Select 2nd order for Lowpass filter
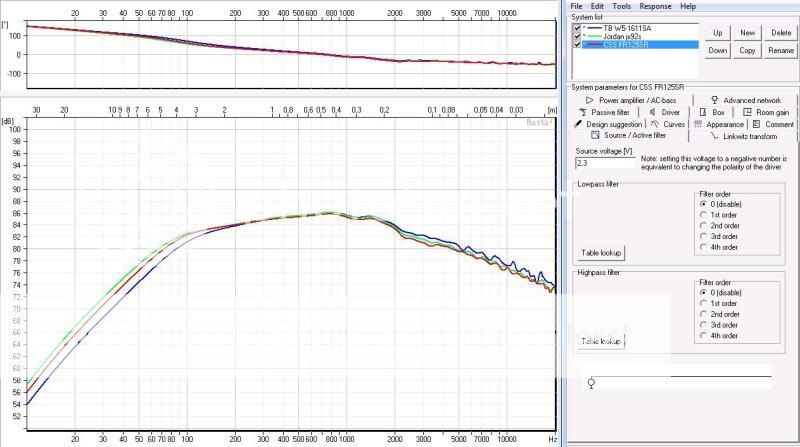 tap(703, 225)
